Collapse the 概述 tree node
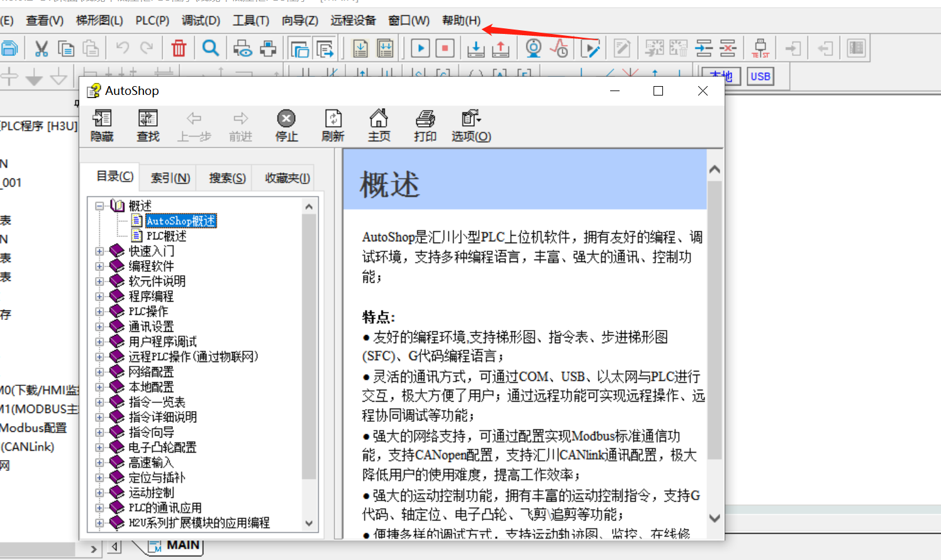 [99, 206]
